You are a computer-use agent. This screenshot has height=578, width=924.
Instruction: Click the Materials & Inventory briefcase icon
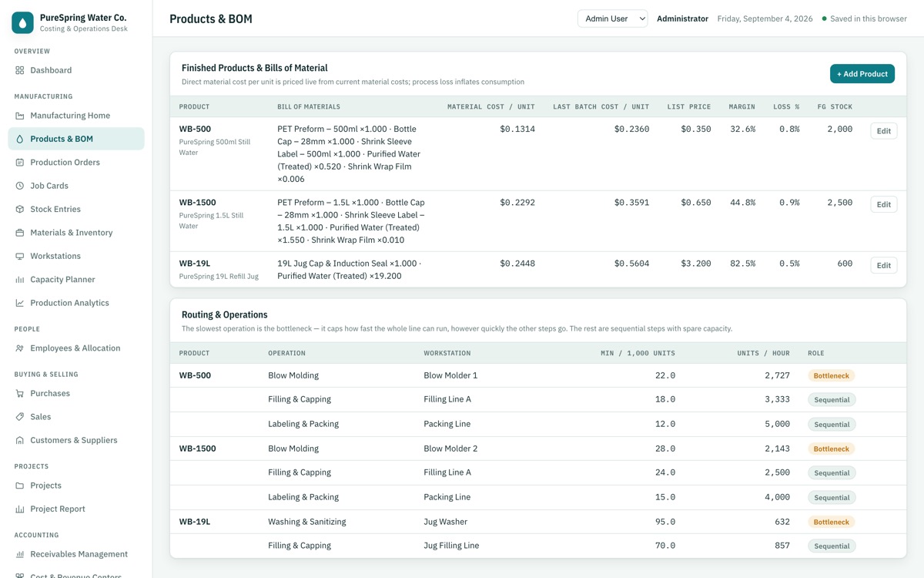[x=20, y=233]
